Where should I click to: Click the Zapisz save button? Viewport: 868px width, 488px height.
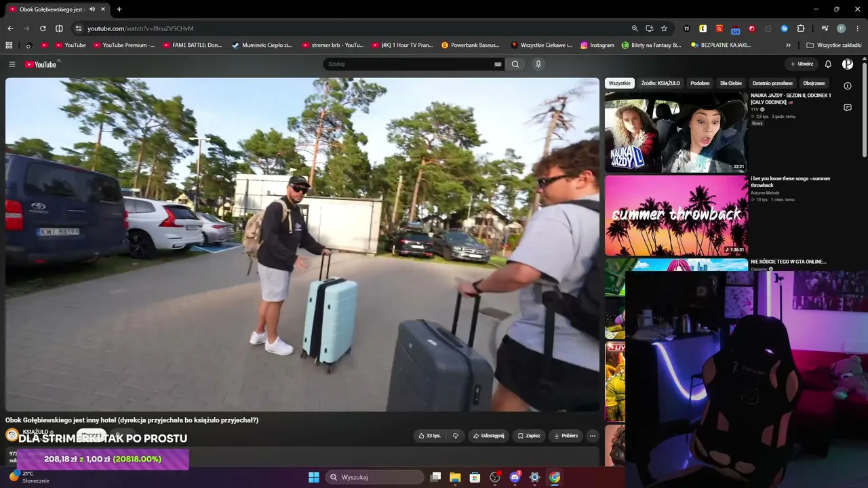pyautogui.click(x=529, y=436)
